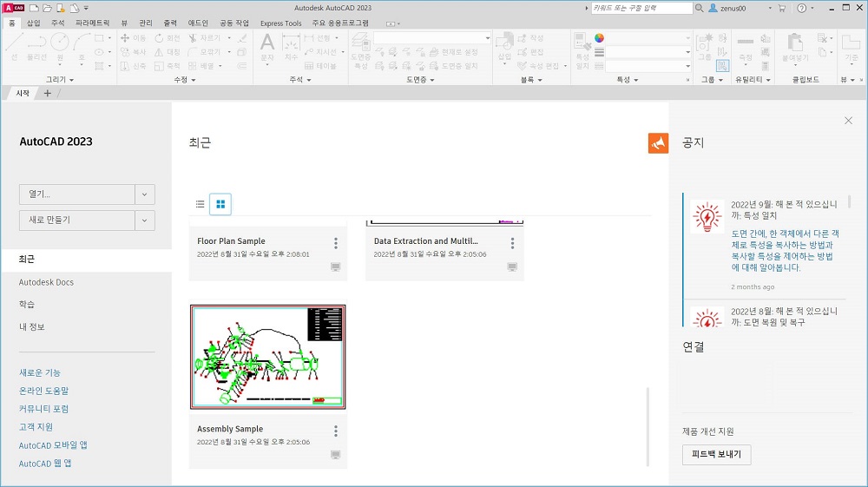Open the Express Tools ribbon tab
Screen dimensions: 868x487
point(280,23)
